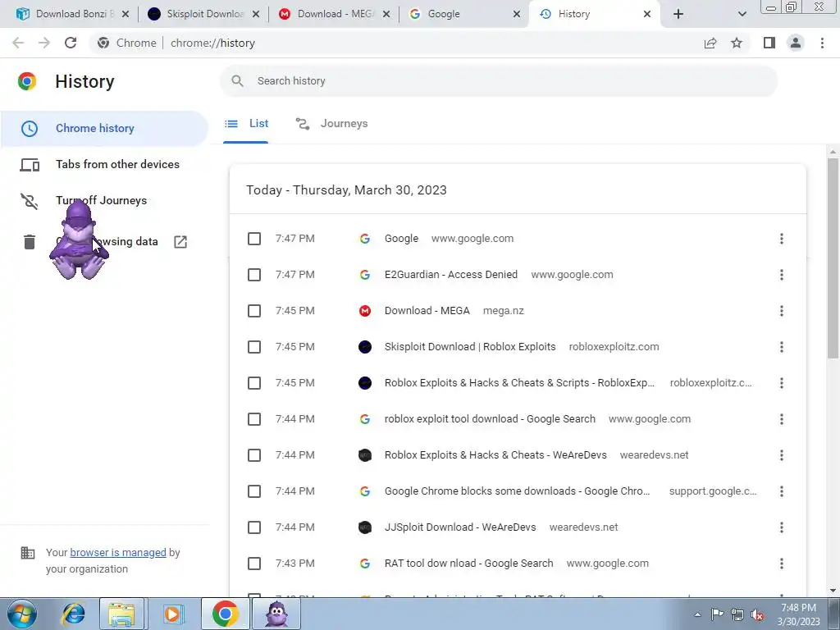
Task: Click the BonziBuddy taskbar icon
Action: 277,614
